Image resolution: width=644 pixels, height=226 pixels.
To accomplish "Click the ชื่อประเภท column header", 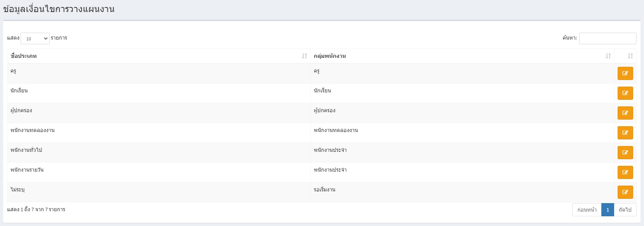I will coord(24,56).
